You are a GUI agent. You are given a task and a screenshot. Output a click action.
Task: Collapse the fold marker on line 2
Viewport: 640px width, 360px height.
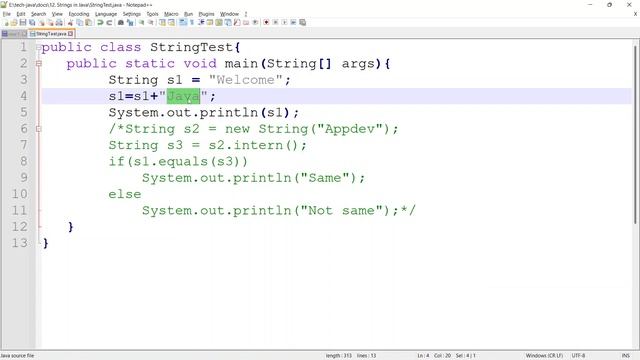click(39, 64)
